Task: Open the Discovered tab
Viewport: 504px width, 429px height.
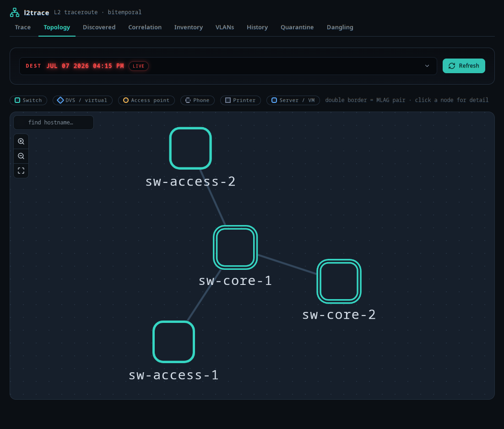Action: tap(99, 27)
